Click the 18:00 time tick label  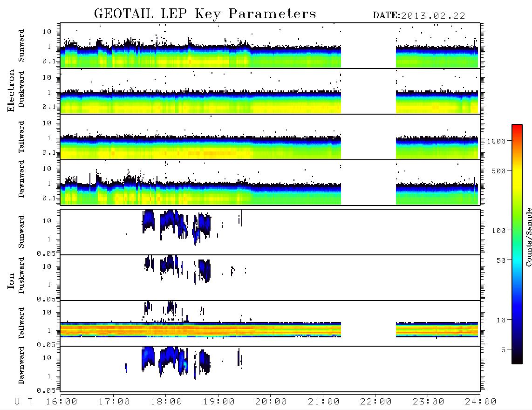(x=166, y=402)
